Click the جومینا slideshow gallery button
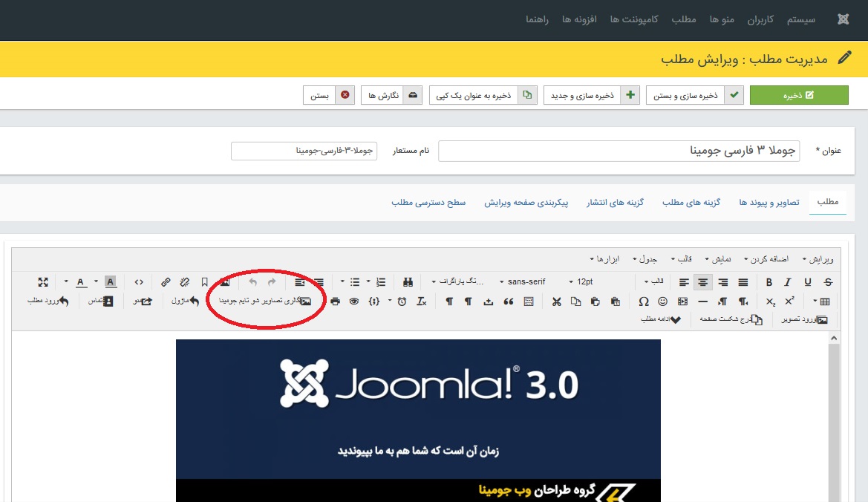This screenshot has height=502, width=868. coord(265,301)
